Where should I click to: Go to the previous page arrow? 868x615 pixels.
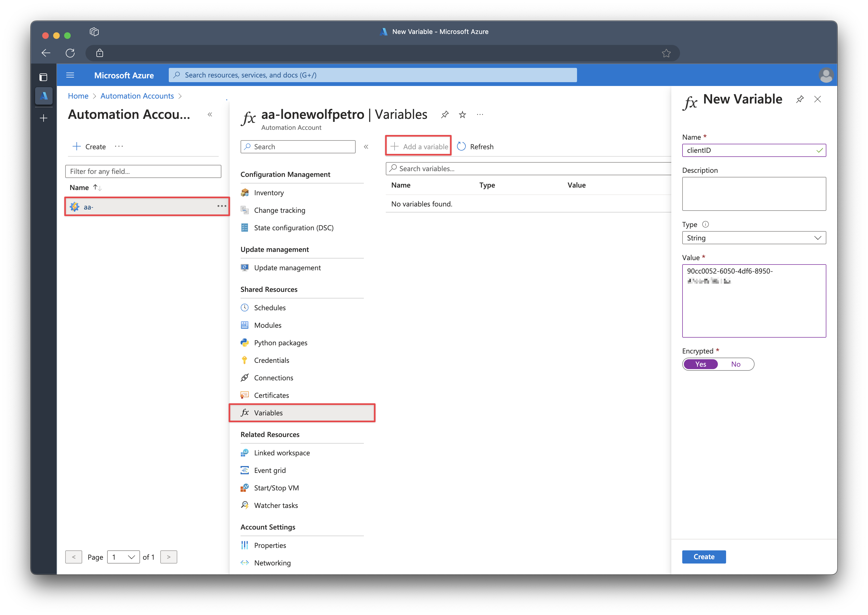pos(73,557)
